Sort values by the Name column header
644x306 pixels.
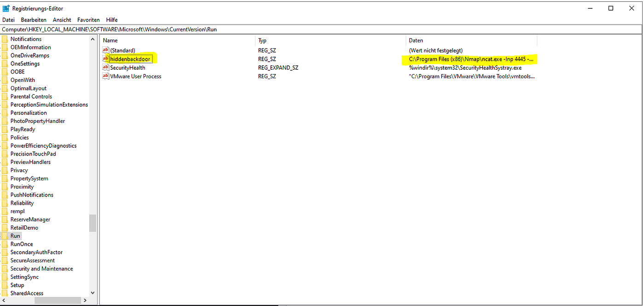pyautogui.click(x=110, y=40)
